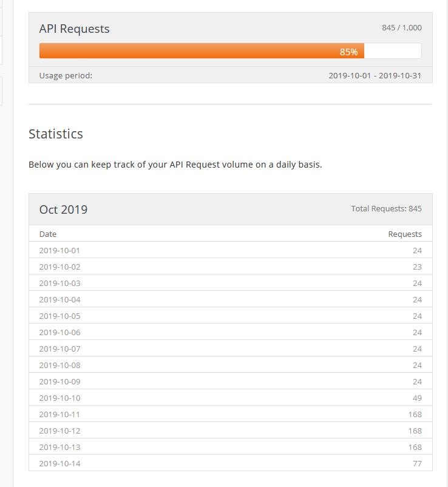The image size is (448, 487).
Task: Click the 2019-10-05 date row
Action: tap(230, 316)
